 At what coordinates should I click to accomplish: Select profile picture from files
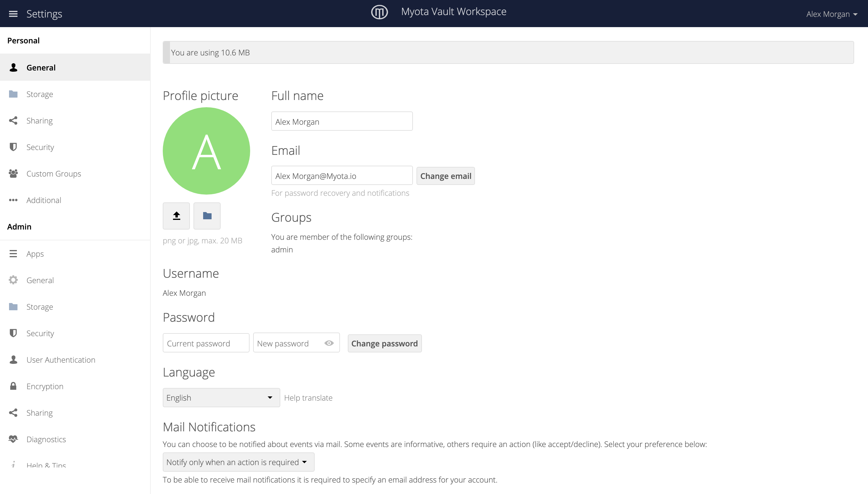[207, 216]
